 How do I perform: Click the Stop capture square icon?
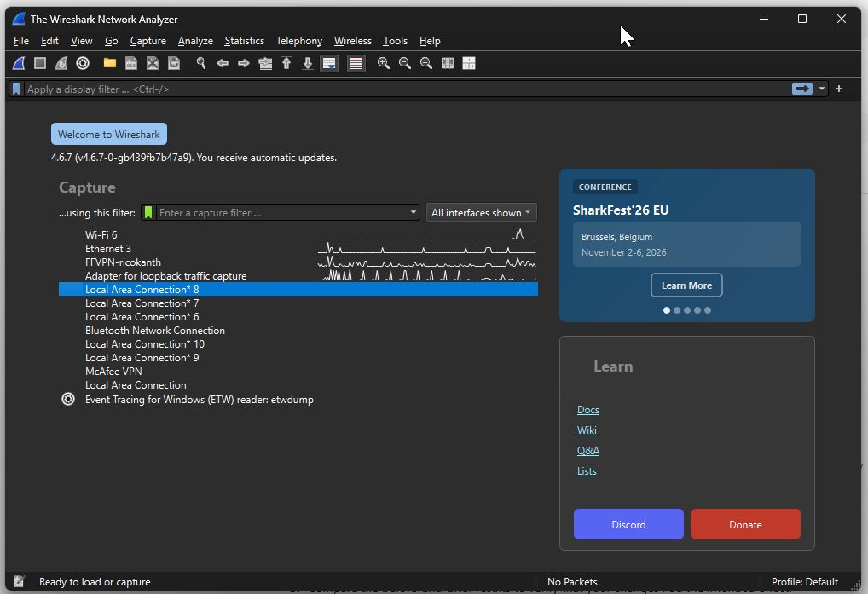point(40,63)
